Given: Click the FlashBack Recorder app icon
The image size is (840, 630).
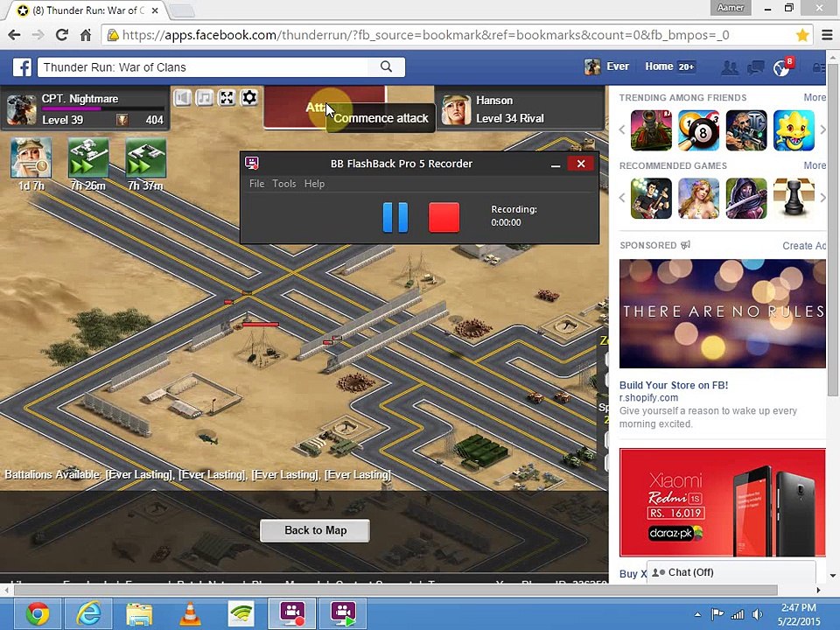Looking at the screenshot, I should [x=252, y=163].
